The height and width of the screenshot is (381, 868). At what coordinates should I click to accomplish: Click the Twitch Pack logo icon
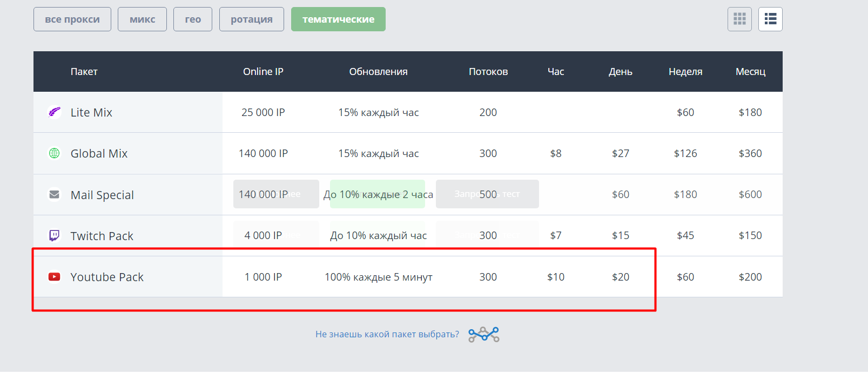(55, 235)
